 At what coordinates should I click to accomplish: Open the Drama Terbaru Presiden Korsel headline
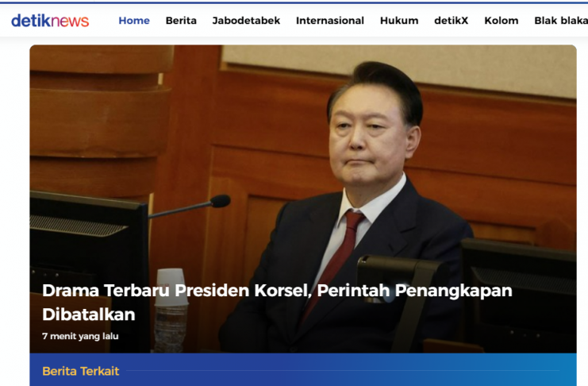pos(277,303)
